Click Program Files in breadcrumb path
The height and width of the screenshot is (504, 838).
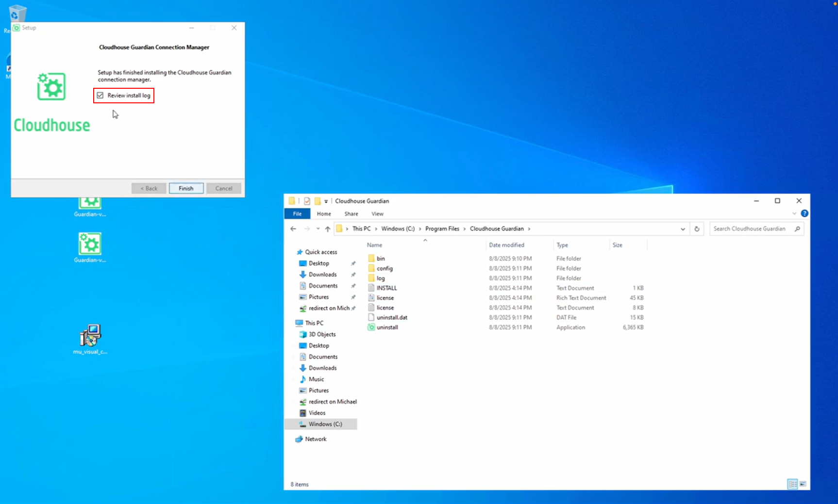point(442,229)
